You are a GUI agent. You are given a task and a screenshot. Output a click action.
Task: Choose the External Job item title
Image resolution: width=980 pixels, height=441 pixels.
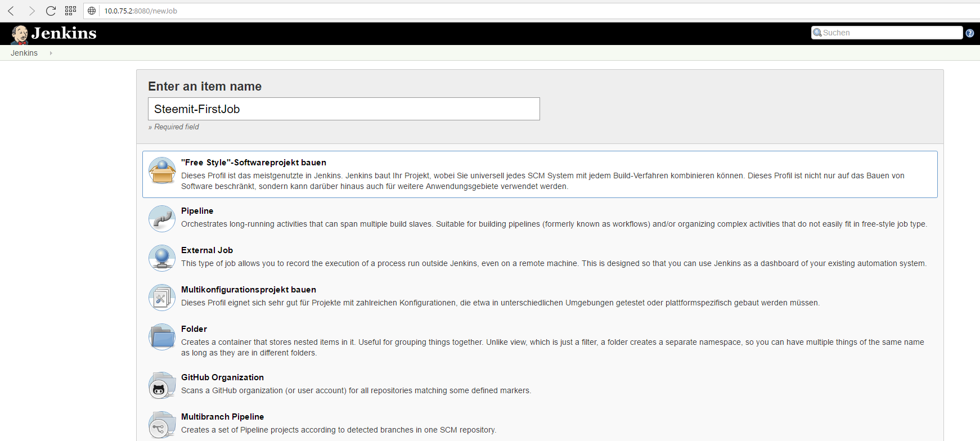pos(207,250)
